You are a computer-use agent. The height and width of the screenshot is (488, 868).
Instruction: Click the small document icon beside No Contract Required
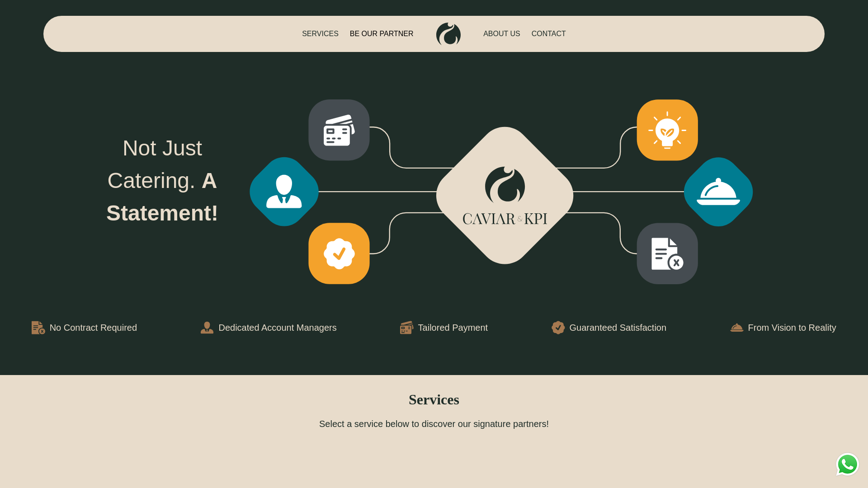pyautogui.click(x=38, y=328)
